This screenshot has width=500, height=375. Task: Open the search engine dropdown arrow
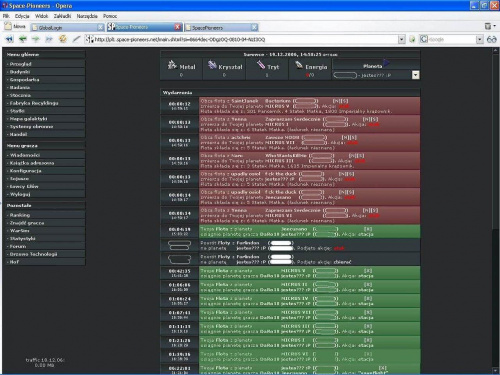click(479, 39)
